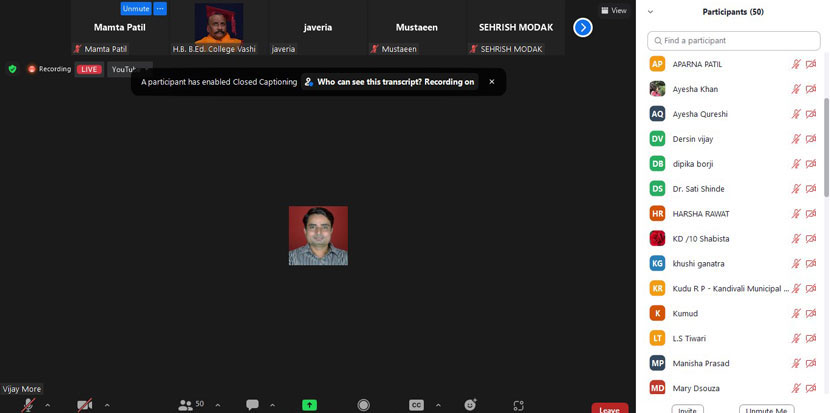Click the Leave meeting button

pyautogui.click(x=609, y=408)
